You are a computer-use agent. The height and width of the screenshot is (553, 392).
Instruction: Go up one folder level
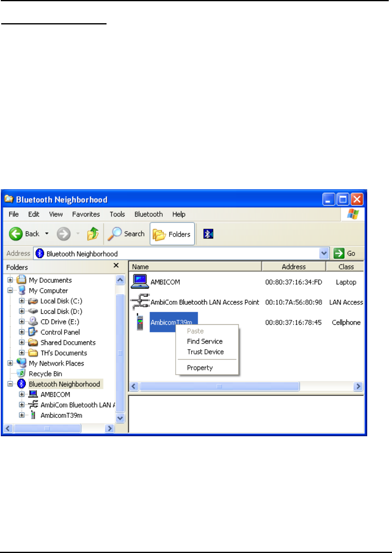pos(93,234)
